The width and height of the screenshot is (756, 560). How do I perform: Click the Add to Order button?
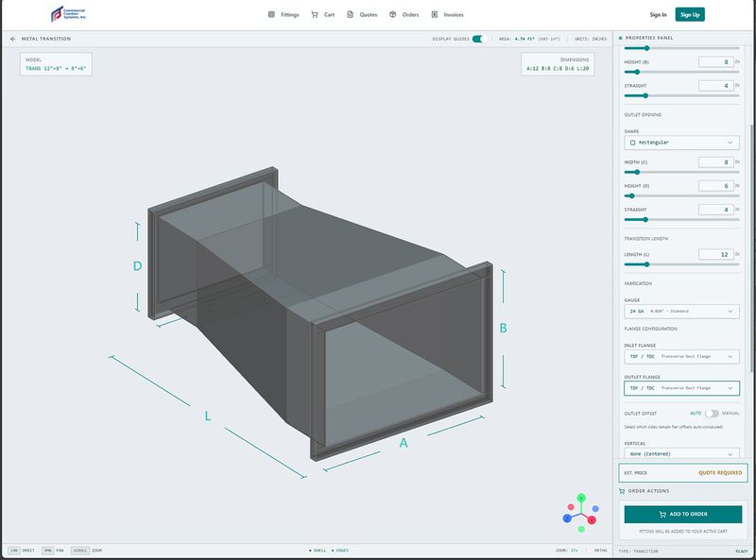coord(682,512)
